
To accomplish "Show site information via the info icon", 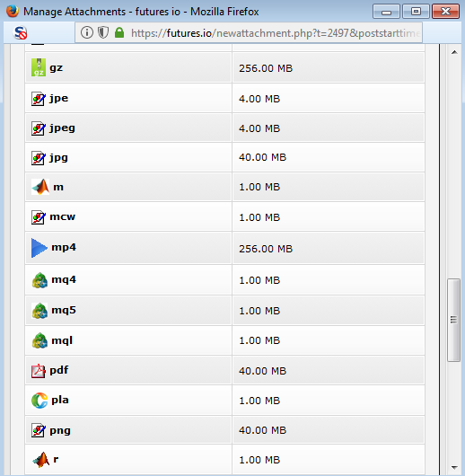I will pyautogui.click(x=87, y=32).
